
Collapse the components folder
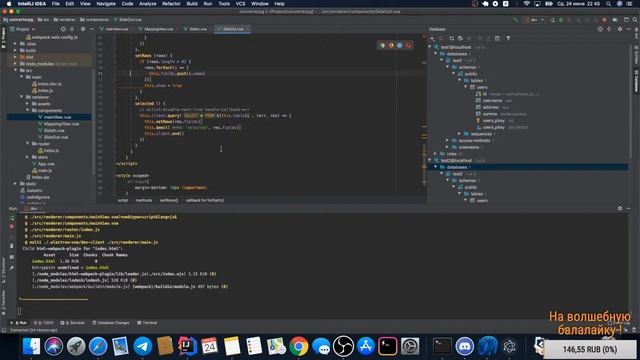[28, 110]
